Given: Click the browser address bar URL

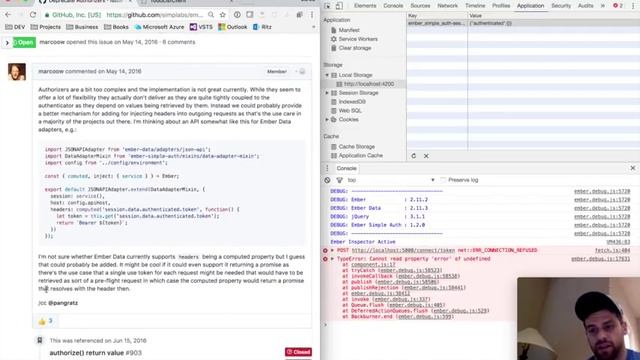Looking at the screenshot, I should 155,15.
